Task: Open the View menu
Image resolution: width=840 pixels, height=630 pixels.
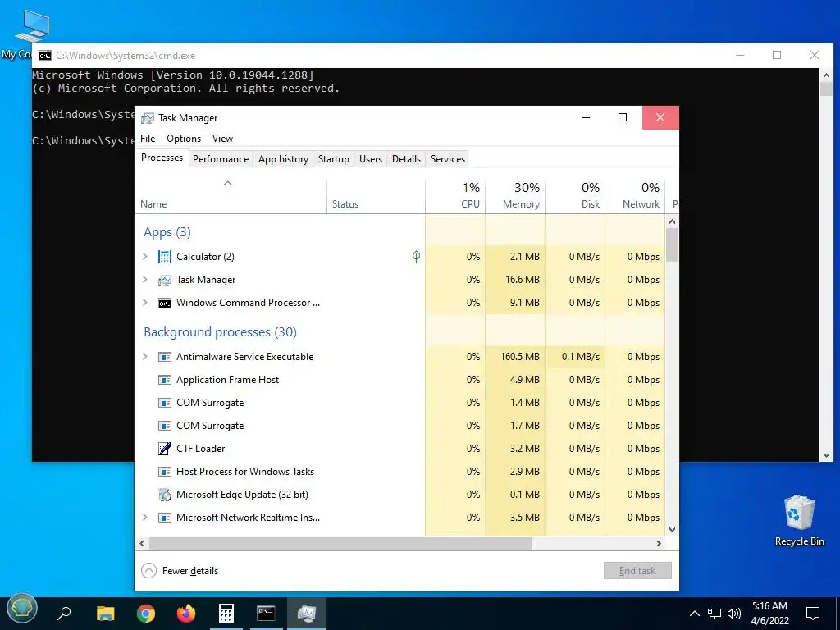Action: (222, 139)
